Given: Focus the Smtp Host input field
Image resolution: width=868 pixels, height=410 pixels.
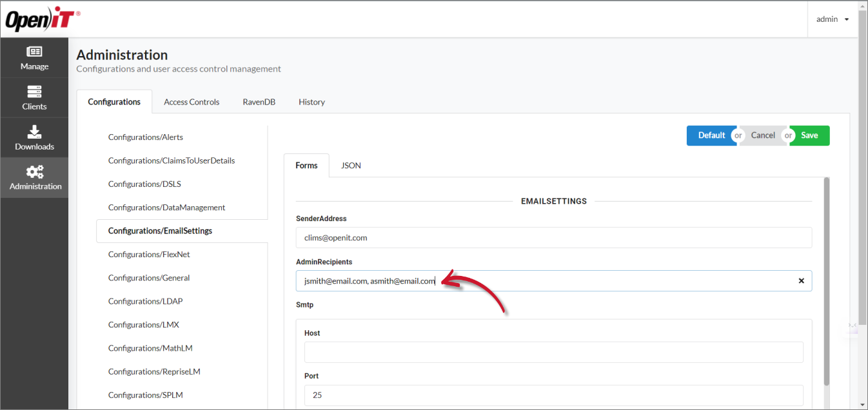Looking at the screenshot, I should click(x=554, y=353).
